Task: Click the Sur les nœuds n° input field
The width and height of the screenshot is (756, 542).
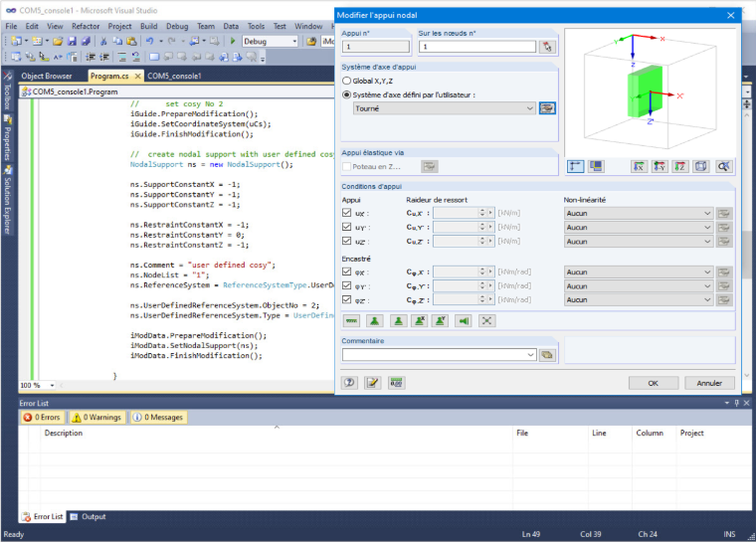Action: [x=476, y=47]
